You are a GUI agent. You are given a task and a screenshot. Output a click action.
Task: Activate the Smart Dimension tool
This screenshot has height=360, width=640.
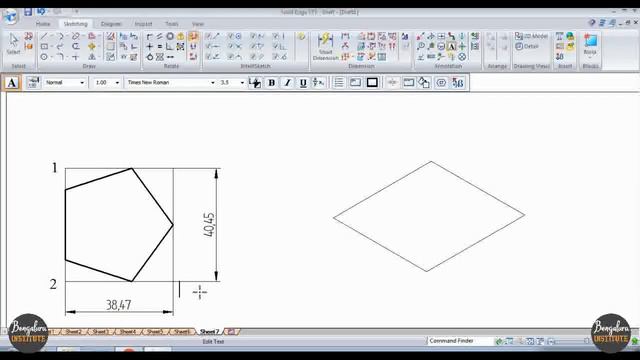(x=325, y=46)
